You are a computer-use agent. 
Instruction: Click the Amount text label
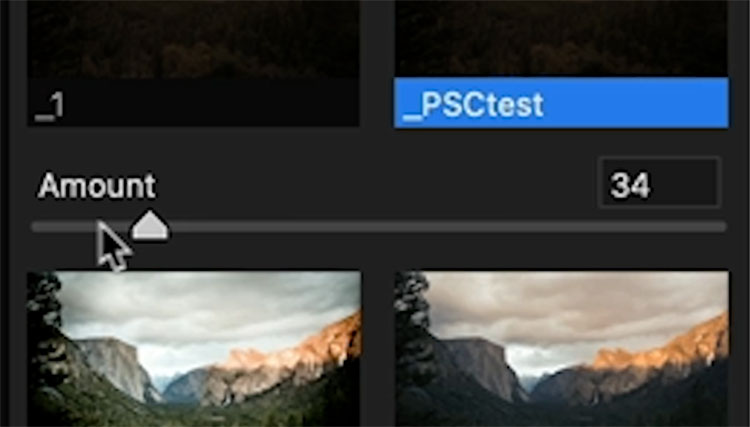pyautogui.click(x=97, y=186)
